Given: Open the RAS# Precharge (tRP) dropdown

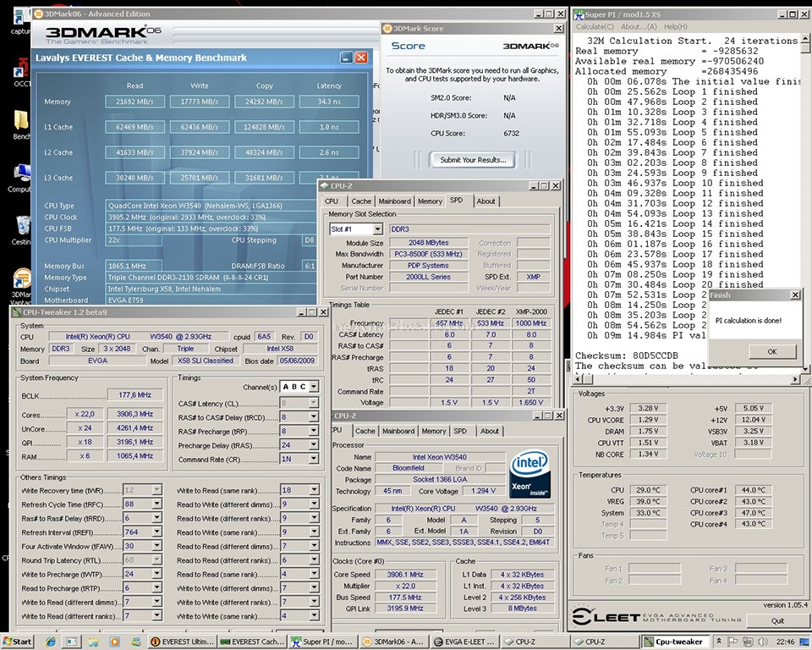Looking at the screenshot, I should (x=313, y=431).
